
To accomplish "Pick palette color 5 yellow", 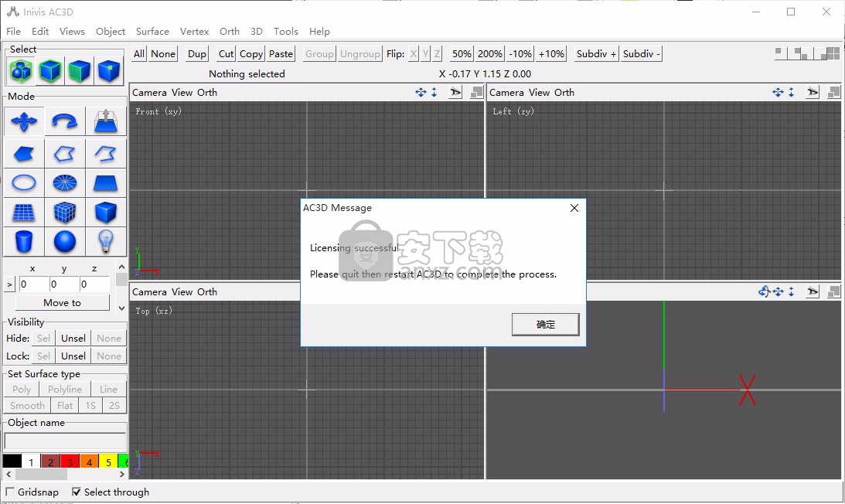I will (x=108, y=461).
